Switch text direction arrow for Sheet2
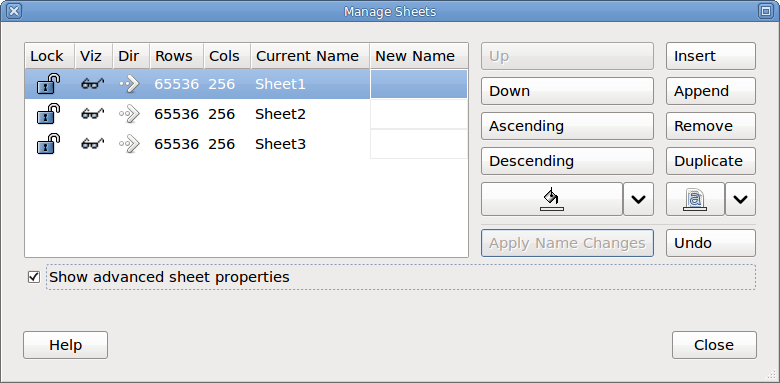 point(129,114)
